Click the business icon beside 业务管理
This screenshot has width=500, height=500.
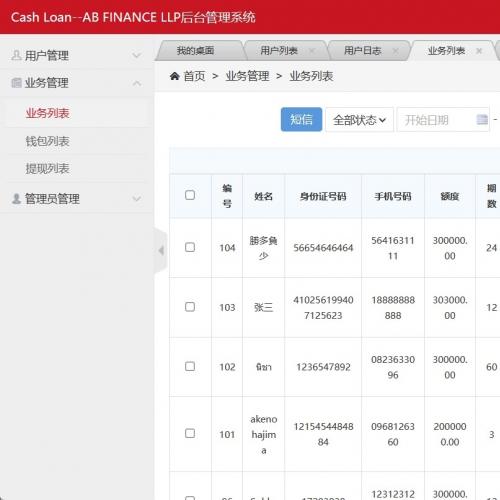tap(16, 83)
